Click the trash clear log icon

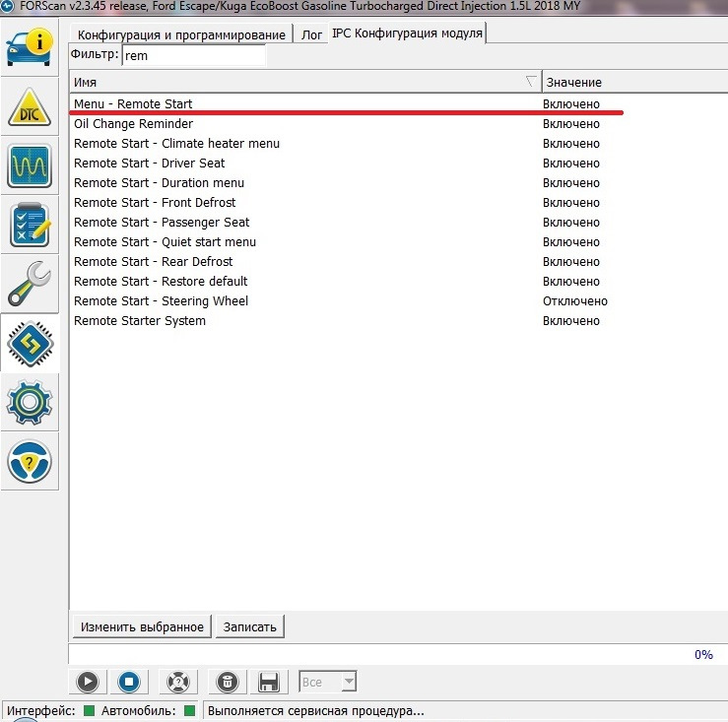point(227,682)
